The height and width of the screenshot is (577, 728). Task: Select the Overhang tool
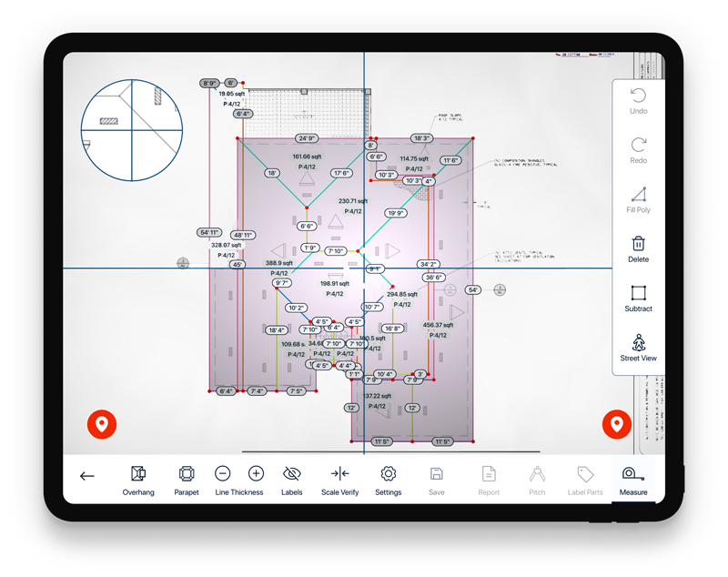pos(138,479)
